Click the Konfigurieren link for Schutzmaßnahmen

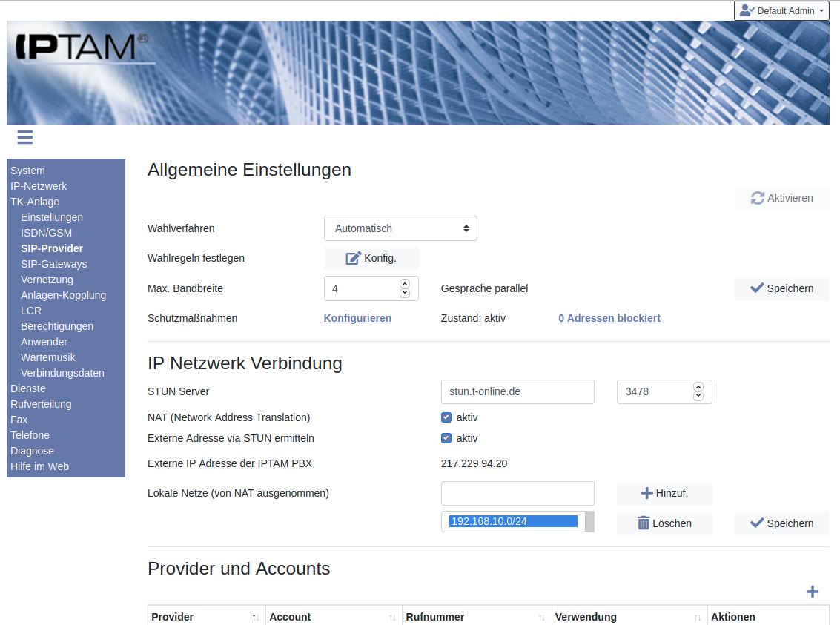(357, 318)
